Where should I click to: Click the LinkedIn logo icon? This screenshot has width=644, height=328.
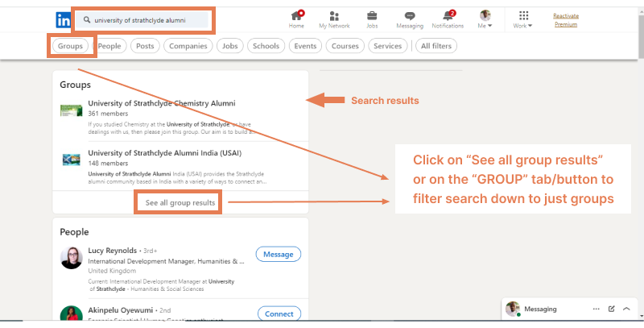[64, 20]
